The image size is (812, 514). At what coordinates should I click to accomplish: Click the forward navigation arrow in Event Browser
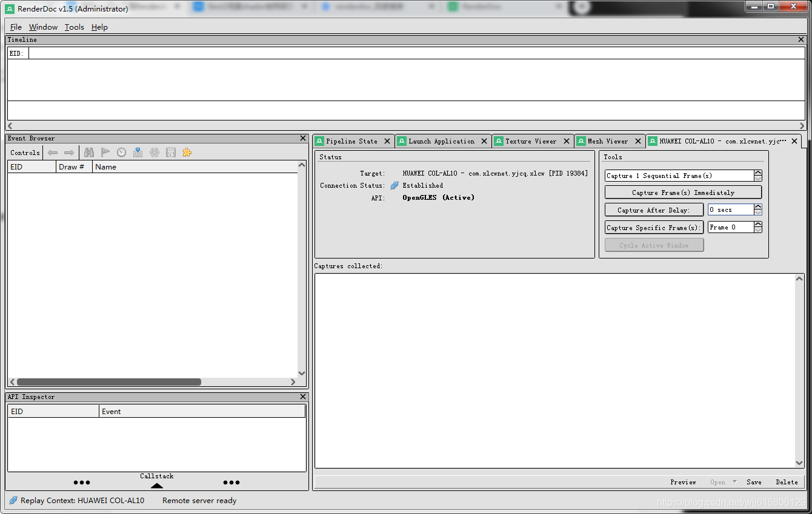pos(68,152)
